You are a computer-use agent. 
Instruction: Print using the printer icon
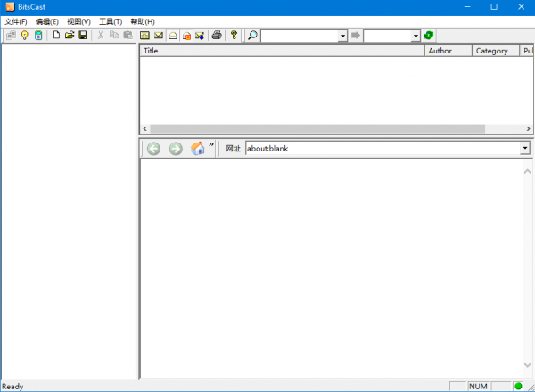pyautogui.click(x=217, y=35)
